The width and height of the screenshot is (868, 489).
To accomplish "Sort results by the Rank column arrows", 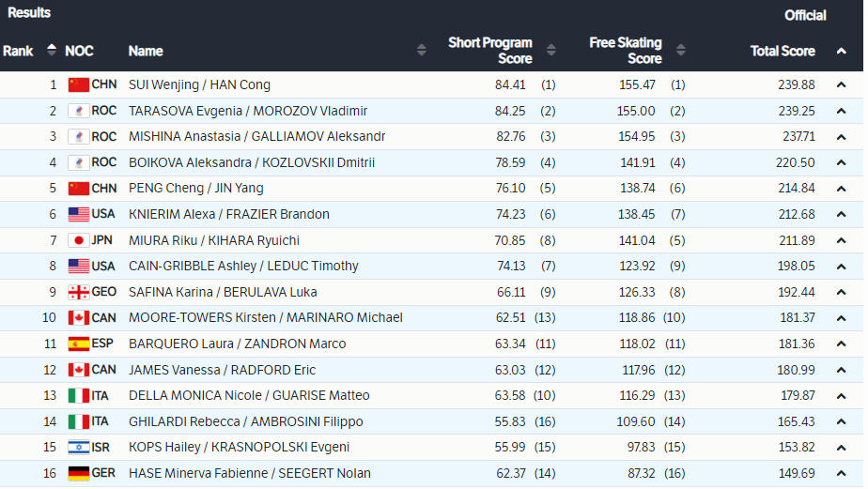I will [52, 51].
